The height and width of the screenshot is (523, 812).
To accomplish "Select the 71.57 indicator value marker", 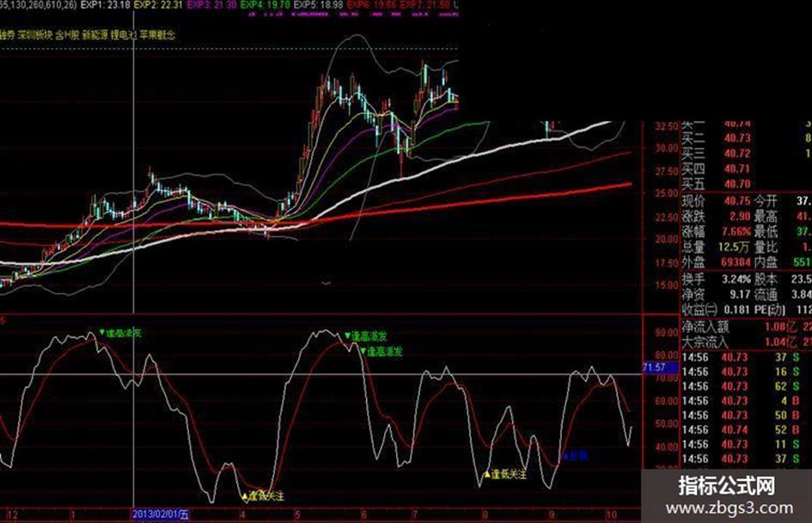I will pyautogui.click(x=660, y=368).
